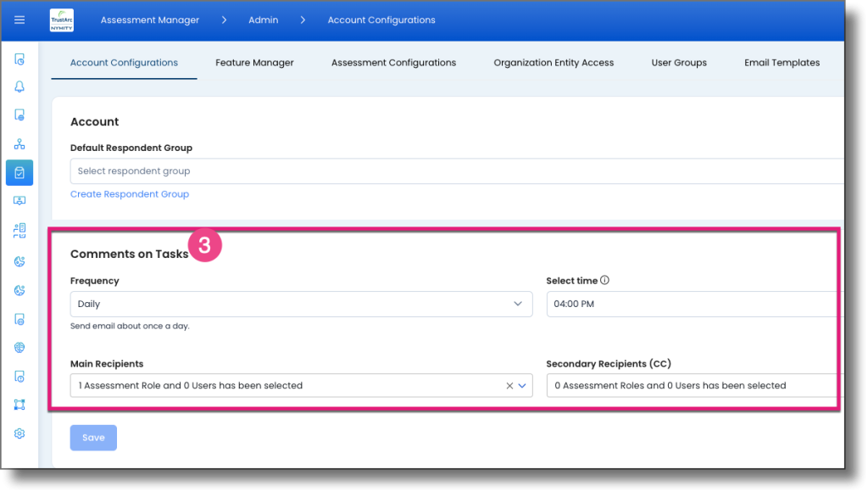The width and height of the screenshot is (868, 492).
Task: Switch to Feature Manager tab
Action: point(254,63)
